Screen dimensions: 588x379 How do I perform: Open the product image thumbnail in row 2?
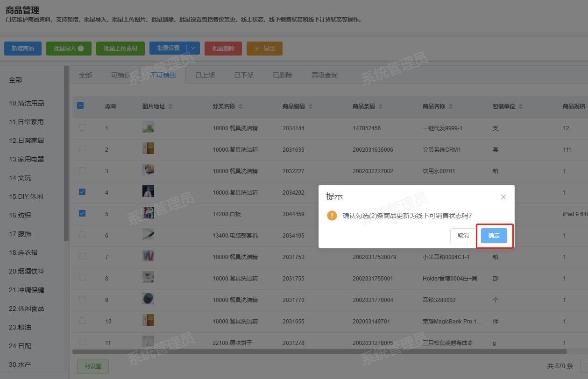coord(148,148)
